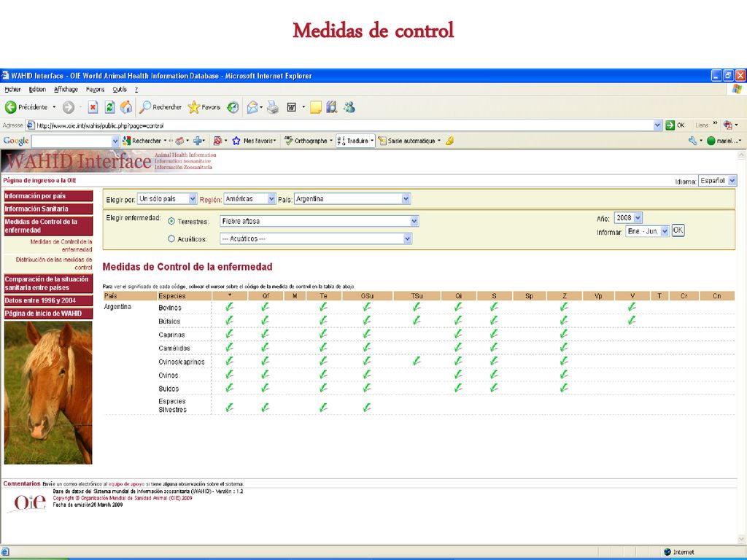
Task: Print the page with printer icon
Action: (x=273, y=108)
